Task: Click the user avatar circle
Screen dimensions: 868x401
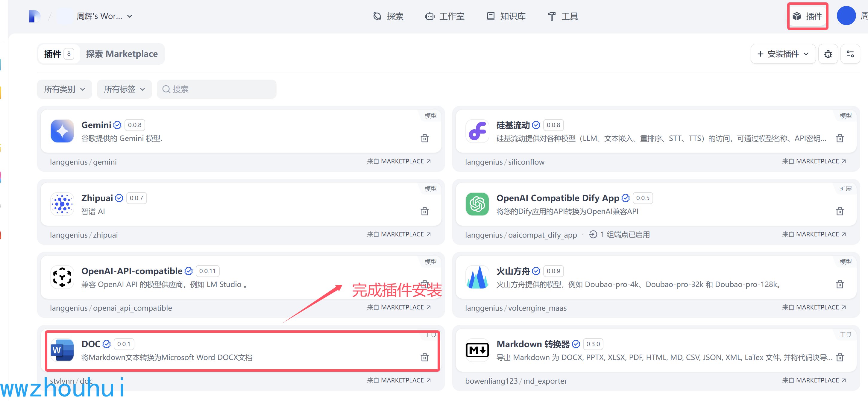Action: (x=846, y=16)
